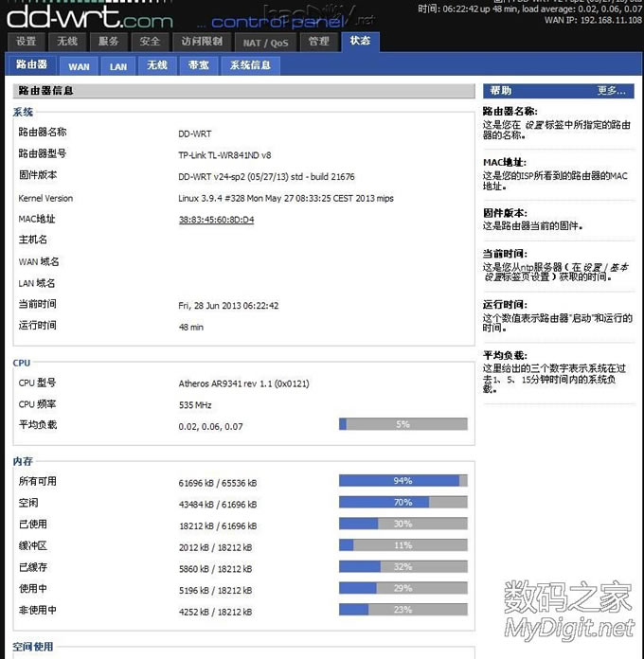Switch to 无线 in the top main menu
Screen dimensions: 644x659
click(67, 42)
